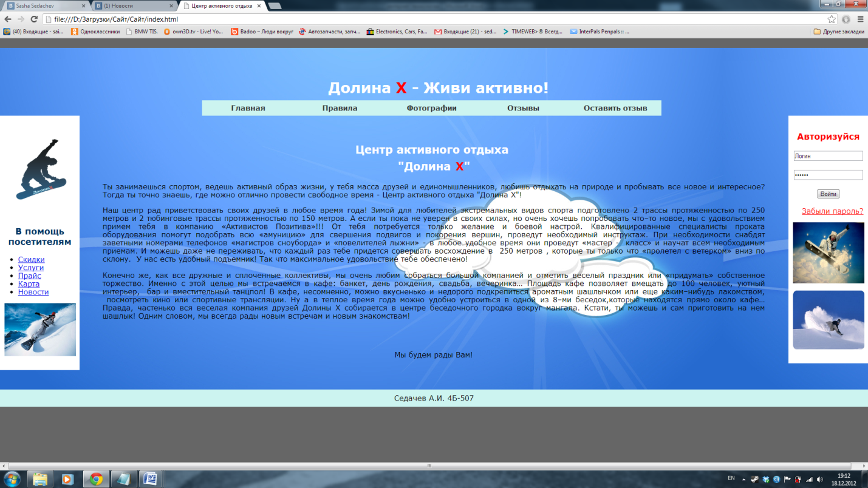Click left sidebar snowboarder photo
Image resolution: width=868 pixels, height=488 pixels.
pyautogui.click(x=40, y=330)
